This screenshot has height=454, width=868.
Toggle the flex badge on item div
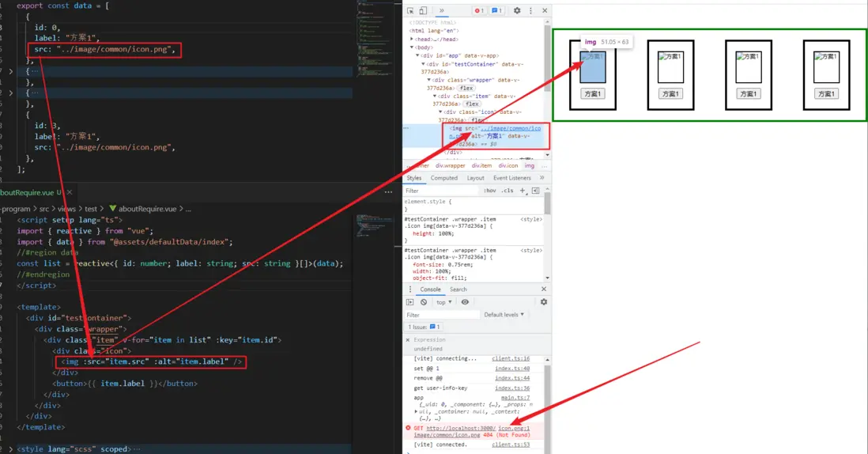[472, 104]
